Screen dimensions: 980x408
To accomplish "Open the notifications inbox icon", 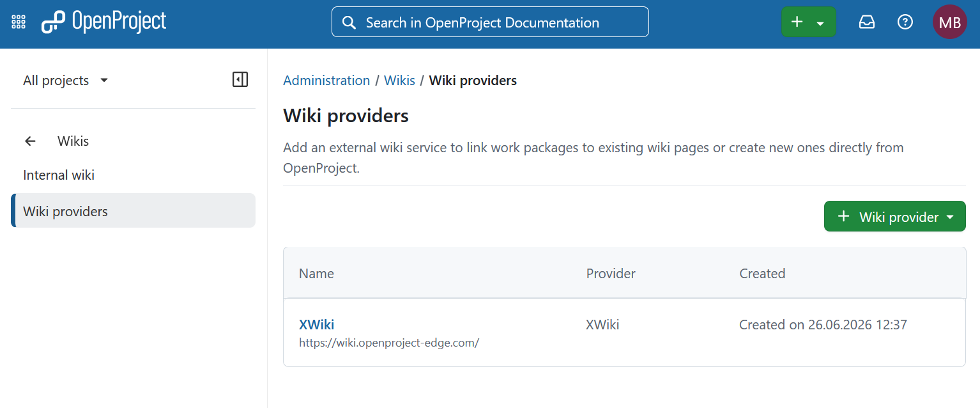I will (x=867, y=22).
